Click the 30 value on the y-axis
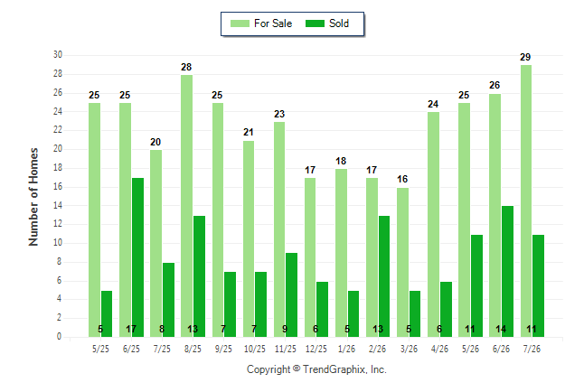This screenshot has height=392, width=584. (x=57, y=55)
